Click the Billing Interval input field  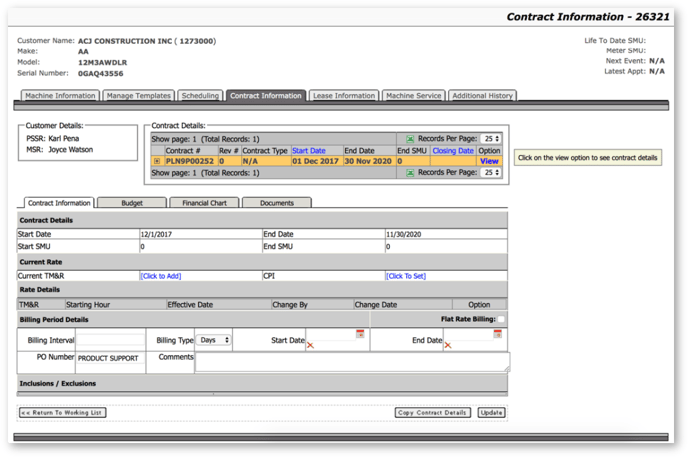click(111, 340)
